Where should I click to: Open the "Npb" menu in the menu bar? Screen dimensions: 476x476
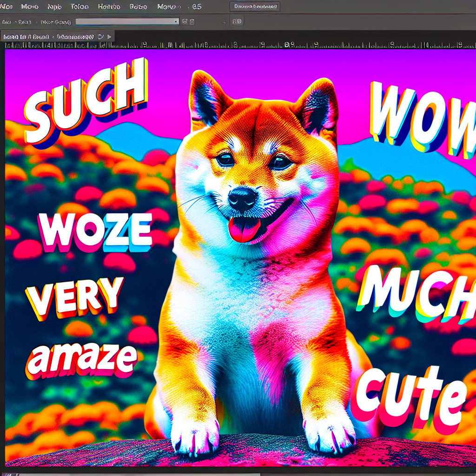tap(54, 7)
